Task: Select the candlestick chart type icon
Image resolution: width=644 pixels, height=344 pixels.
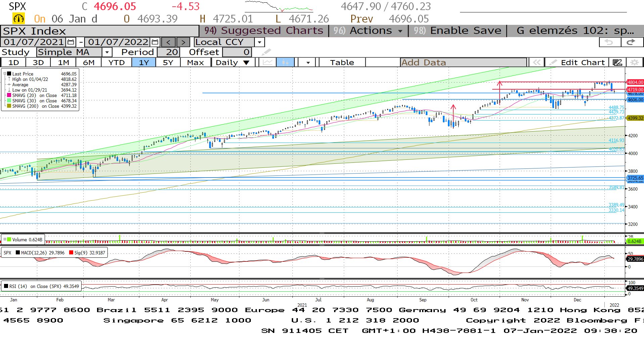Action: point(285,62)
